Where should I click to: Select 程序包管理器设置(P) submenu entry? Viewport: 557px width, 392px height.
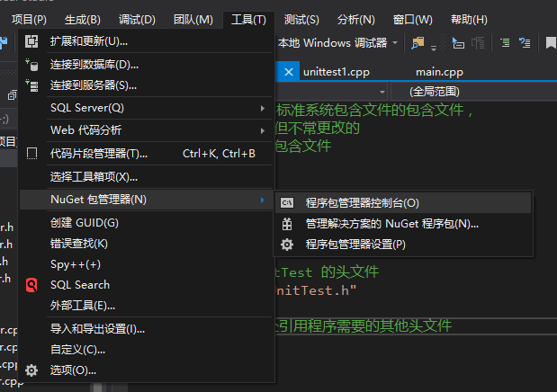pyautogui.click(x=403, y=245)
